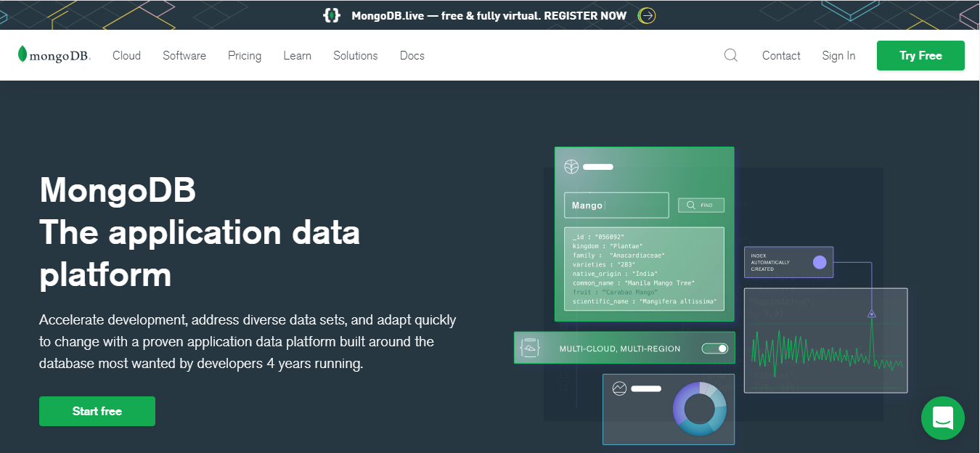Screen dimensions: 980x453
Task: Toggle the Multi-Cloud, Multi-Region switch
Action: (715, 348)
